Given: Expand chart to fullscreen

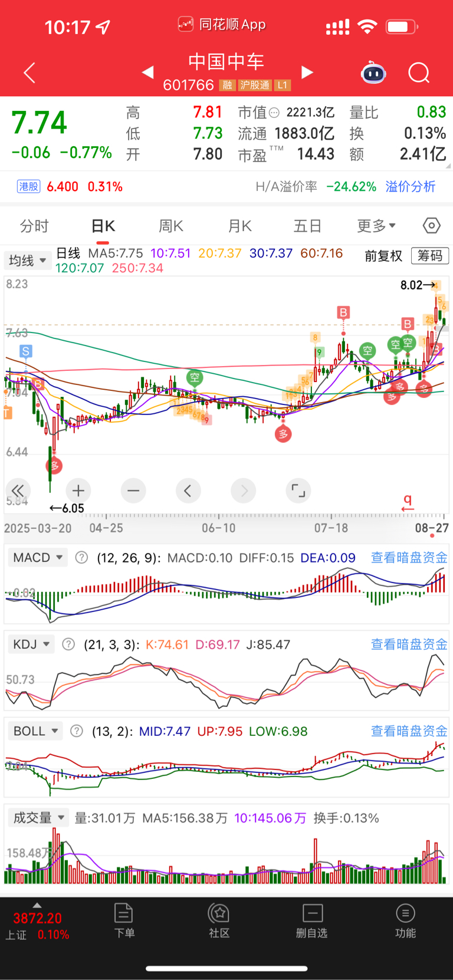Looking at the screenshot, I should (x=298, y=491).
